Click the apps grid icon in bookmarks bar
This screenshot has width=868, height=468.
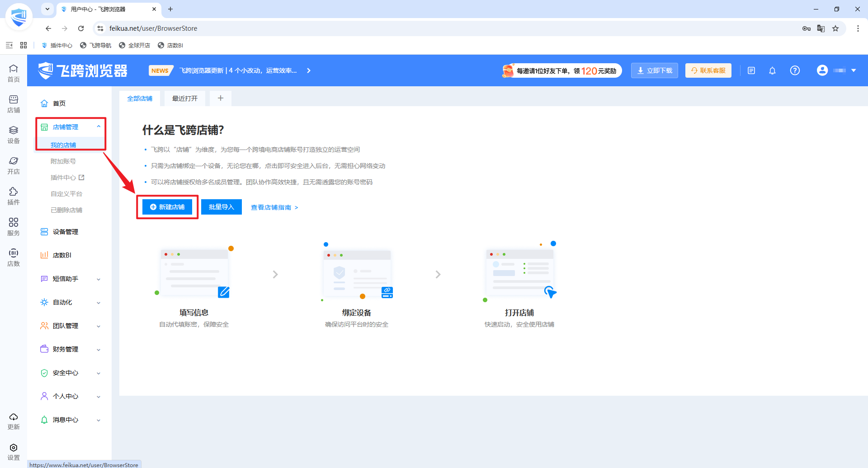[x=24, y=45]
